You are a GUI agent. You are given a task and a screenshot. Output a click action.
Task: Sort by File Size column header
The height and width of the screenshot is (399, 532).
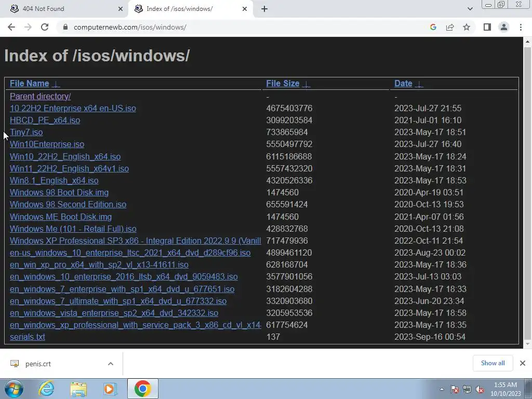point(283,84)
